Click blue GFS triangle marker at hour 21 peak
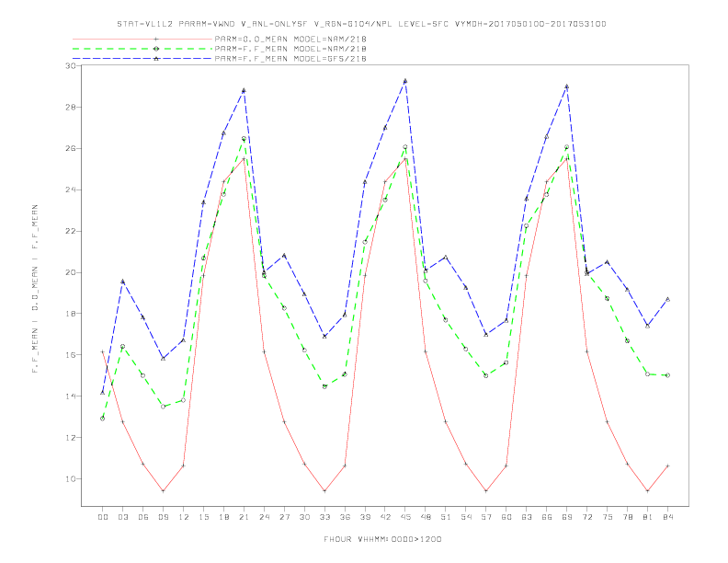Image resolution: width=728 pixels, height=563 pixels. click(244, 90)
